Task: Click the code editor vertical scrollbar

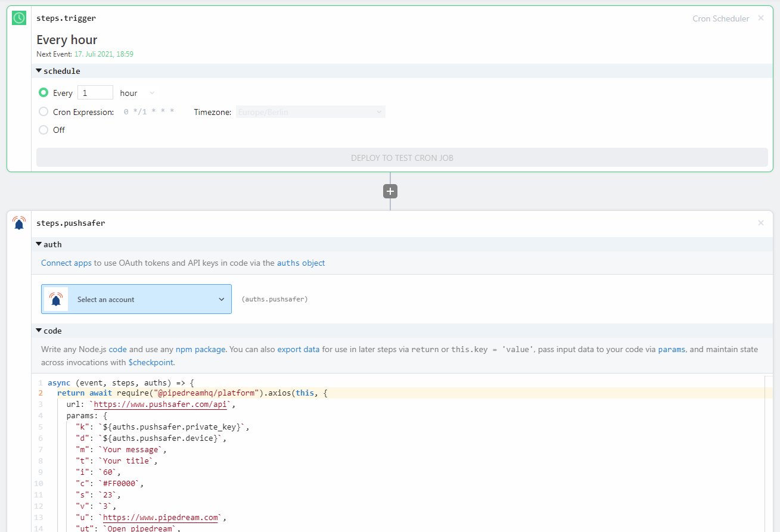Action: tap(769, 453)
